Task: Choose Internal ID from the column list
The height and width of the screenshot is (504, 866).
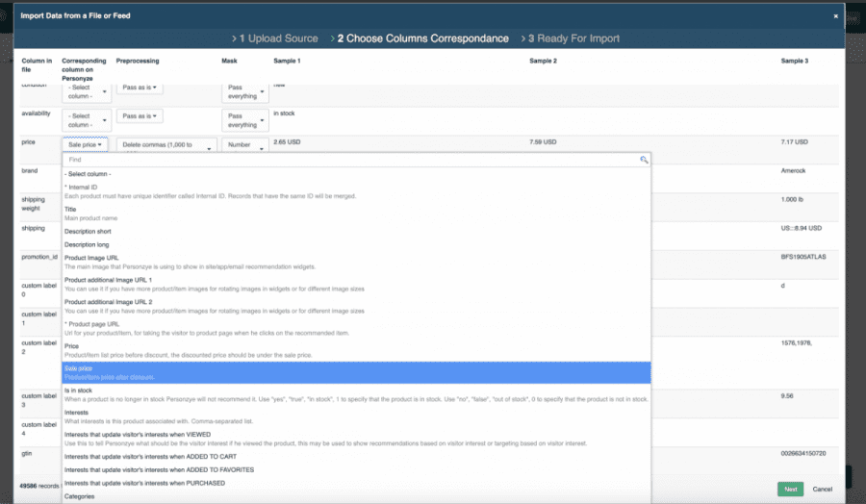Action: [81, 186]
